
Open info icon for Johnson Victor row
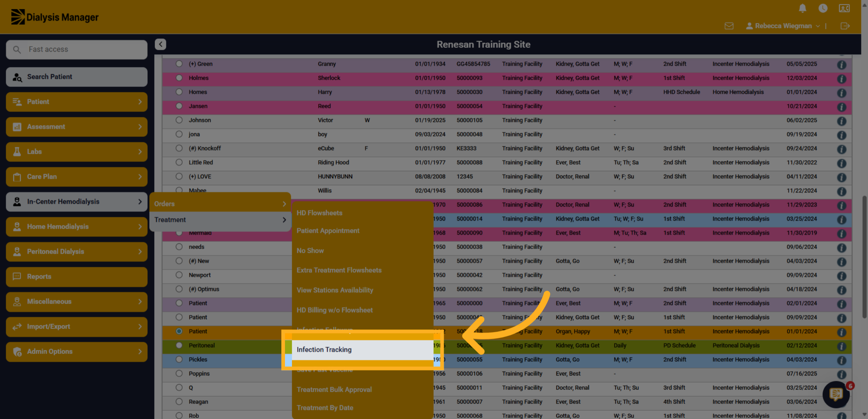pos(842,121)
